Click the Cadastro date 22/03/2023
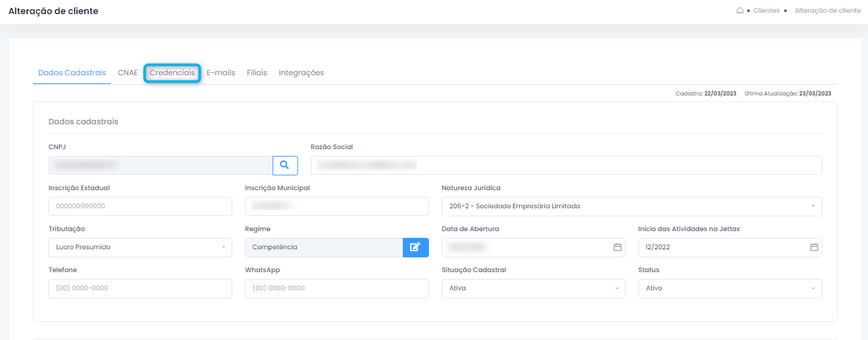Viewport: 868px width, 340px height. pos(720,93)
